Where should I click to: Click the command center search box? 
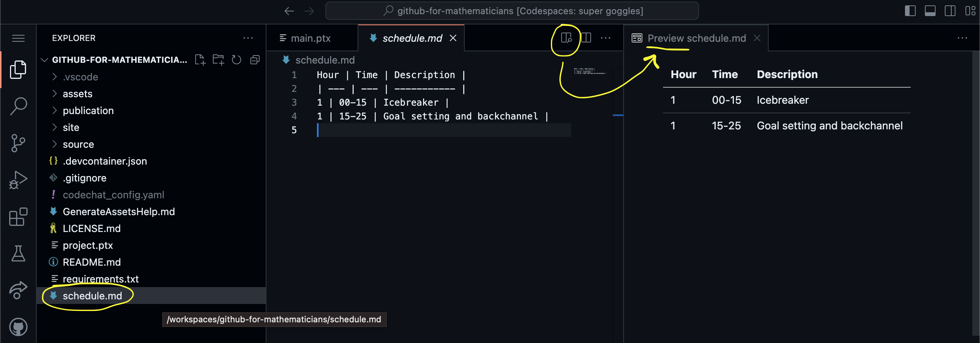(512, 11)
